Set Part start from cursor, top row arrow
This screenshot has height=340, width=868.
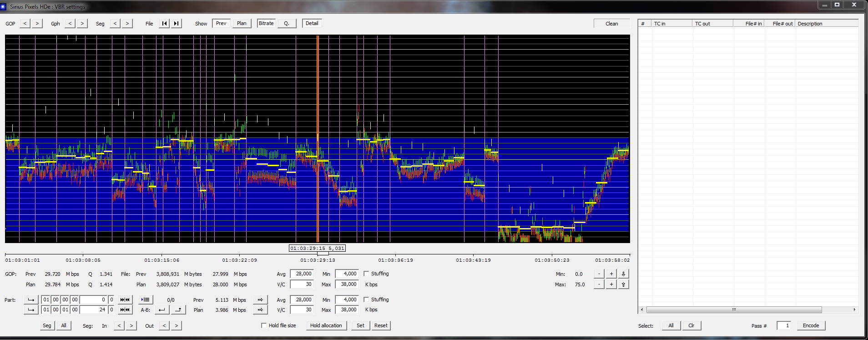pyautogui.click(x=31, y=300)
